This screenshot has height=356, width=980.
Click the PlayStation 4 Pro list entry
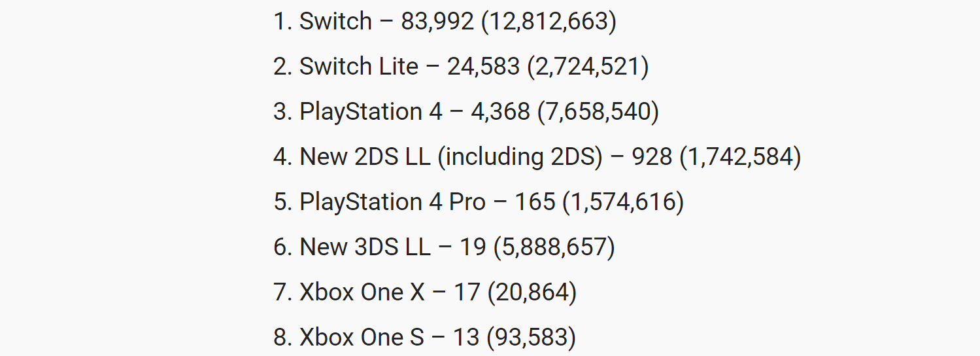point(479,202)
